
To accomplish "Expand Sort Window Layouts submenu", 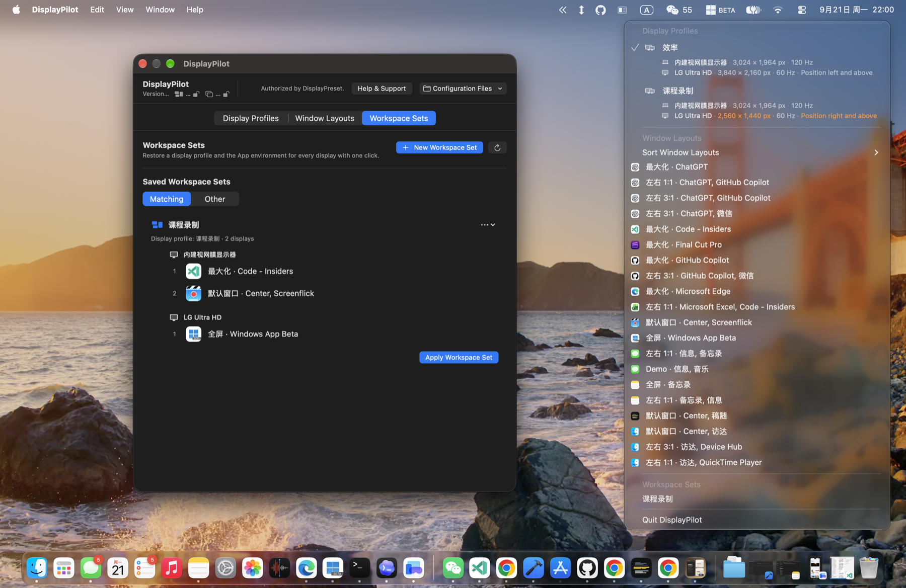I will 757,152.
